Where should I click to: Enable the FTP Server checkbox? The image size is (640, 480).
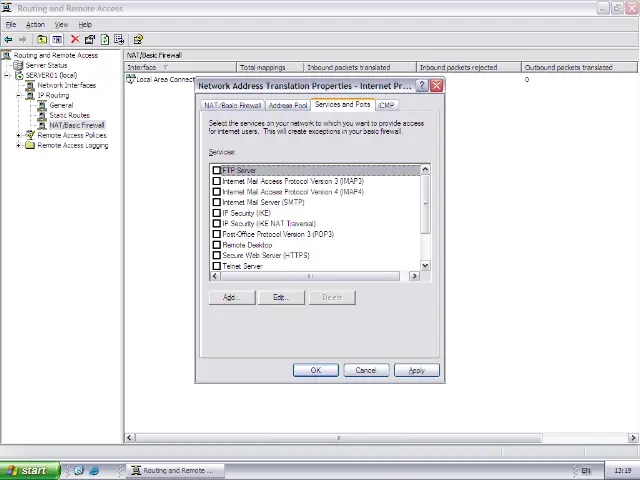pos(217,170)
